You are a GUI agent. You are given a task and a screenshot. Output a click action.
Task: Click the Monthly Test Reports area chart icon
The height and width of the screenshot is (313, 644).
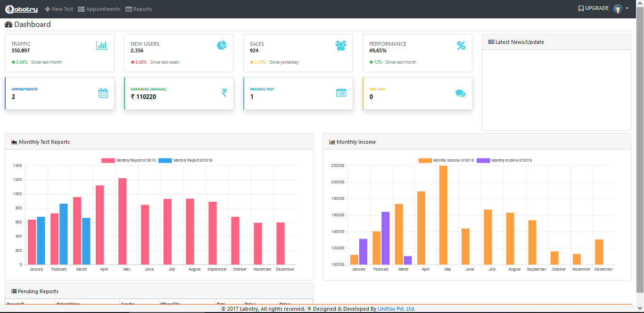14,142
